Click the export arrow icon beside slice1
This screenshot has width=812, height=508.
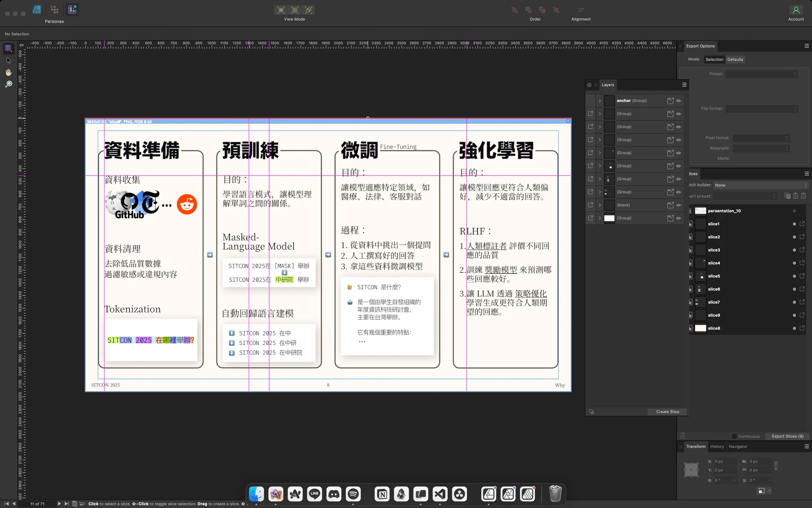tap(802, 224)
